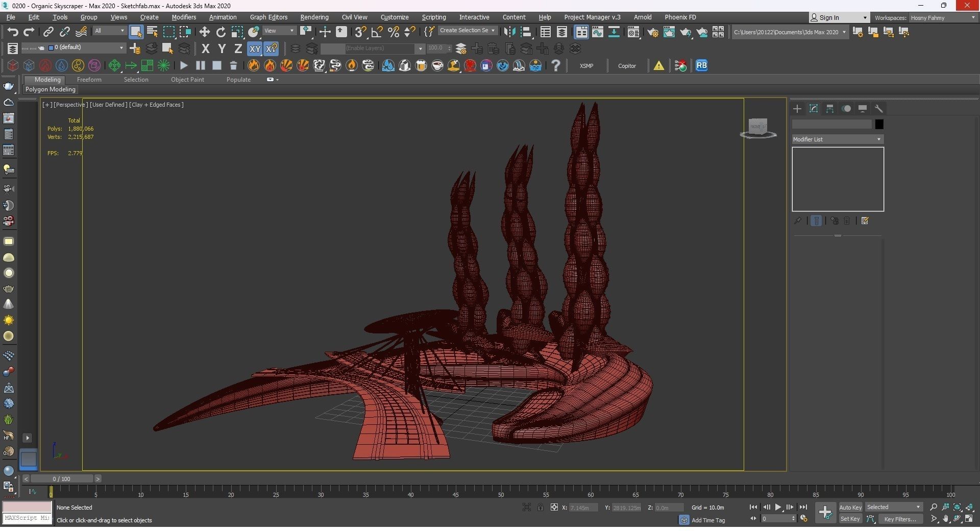
Task: Click the blue RB toolbar icon
Action: (x=701, y=65)
